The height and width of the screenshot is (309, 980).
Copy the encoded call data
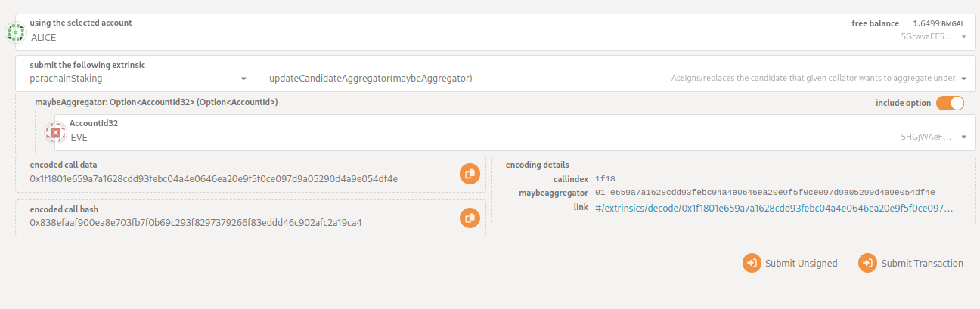coord(470,173)
